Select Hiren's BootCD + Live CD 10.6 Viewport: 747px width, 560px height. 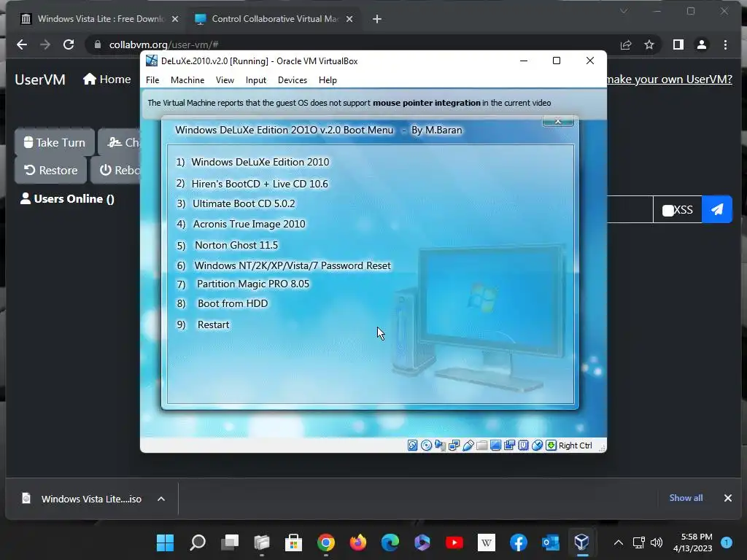252,184
